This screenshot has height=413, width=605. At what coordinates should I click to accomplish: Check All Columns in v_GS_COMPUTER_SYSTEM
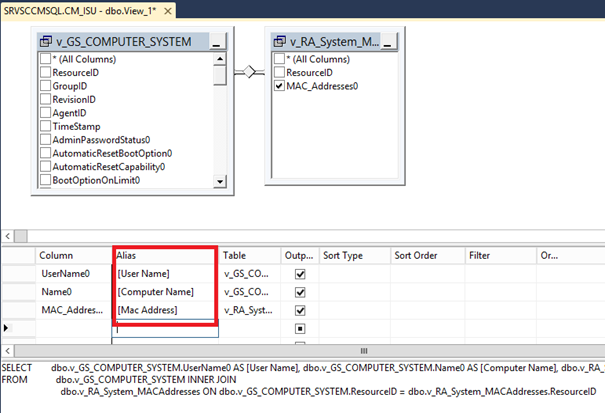click(46, 59)
